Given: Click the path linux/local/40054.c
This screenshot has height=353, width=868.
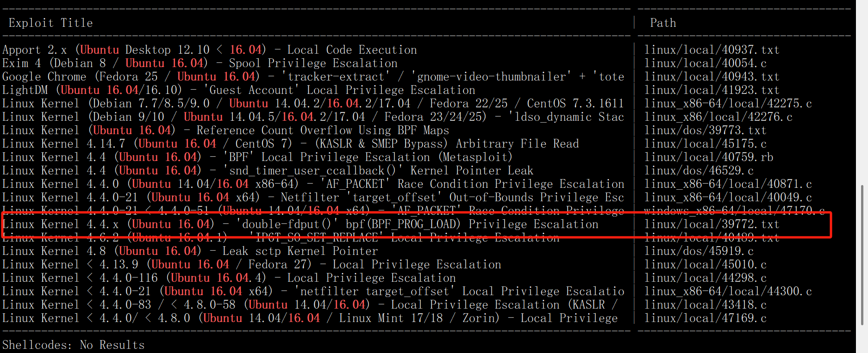Looking at the screenshot, I should click(706, 63).
